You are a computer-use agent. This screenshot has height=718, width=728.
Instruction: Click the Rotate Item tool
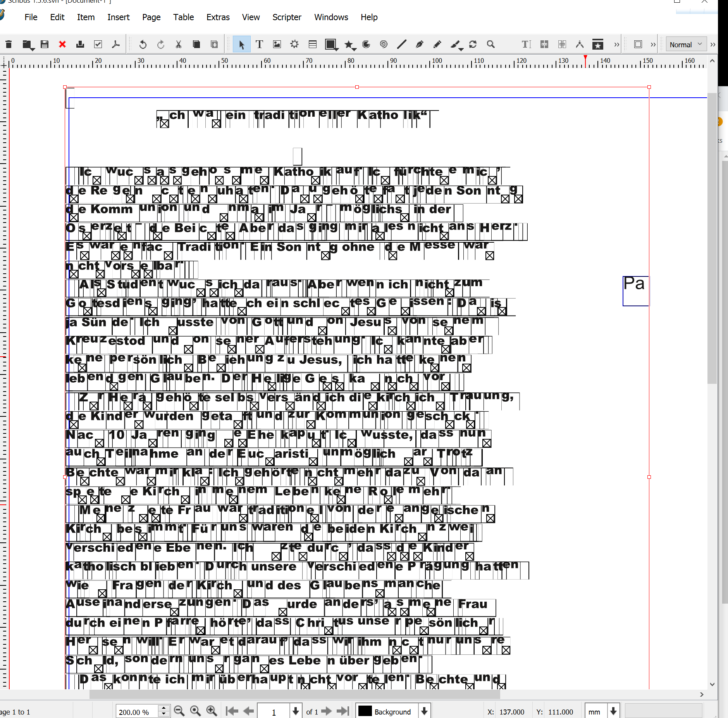pyautogui.click(x=473, y=45)
